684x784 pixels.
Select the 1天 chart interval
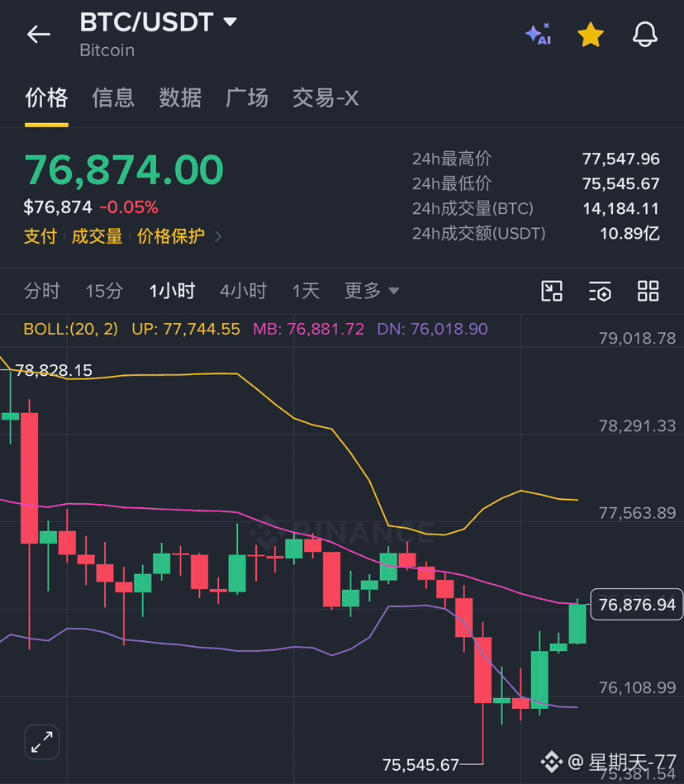(x=306, y=291)
